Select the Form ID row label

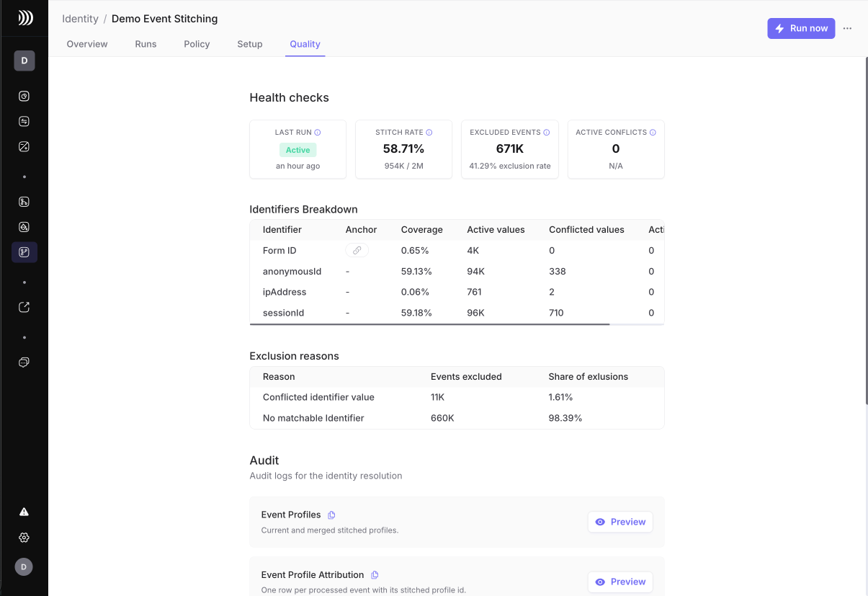[279, 251]
